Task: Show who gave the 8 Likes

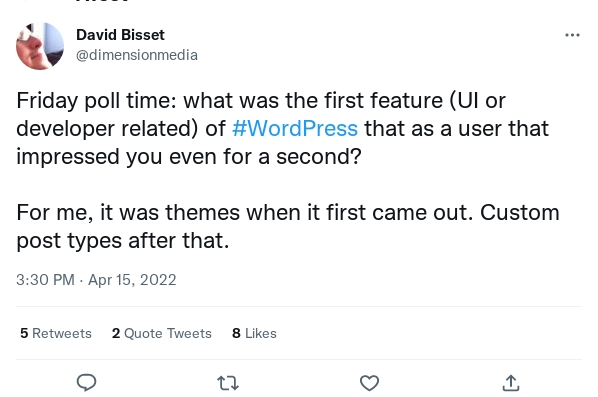Action: [x=254, y=333]
